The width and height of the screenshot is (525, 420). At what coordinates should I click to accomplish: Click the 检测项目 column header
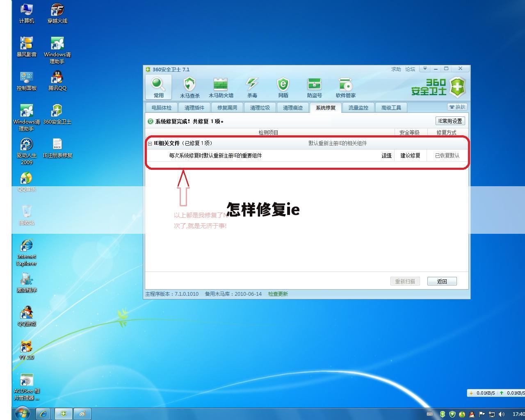(268, 132)
